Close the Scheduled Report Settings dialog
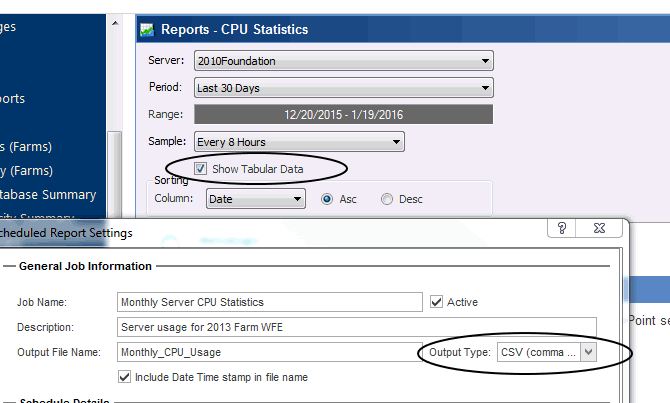Screen dimensions: 670x403 pyautogui.click(x=599, y=229)
